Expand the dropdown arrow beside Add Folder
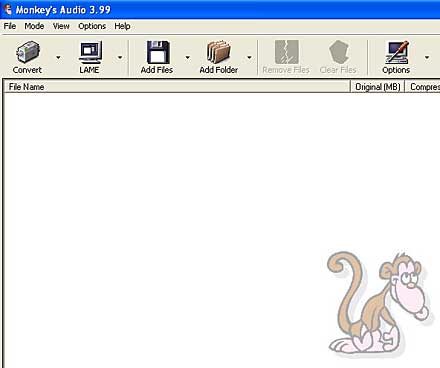440x368 pixels. click(249, 58)
